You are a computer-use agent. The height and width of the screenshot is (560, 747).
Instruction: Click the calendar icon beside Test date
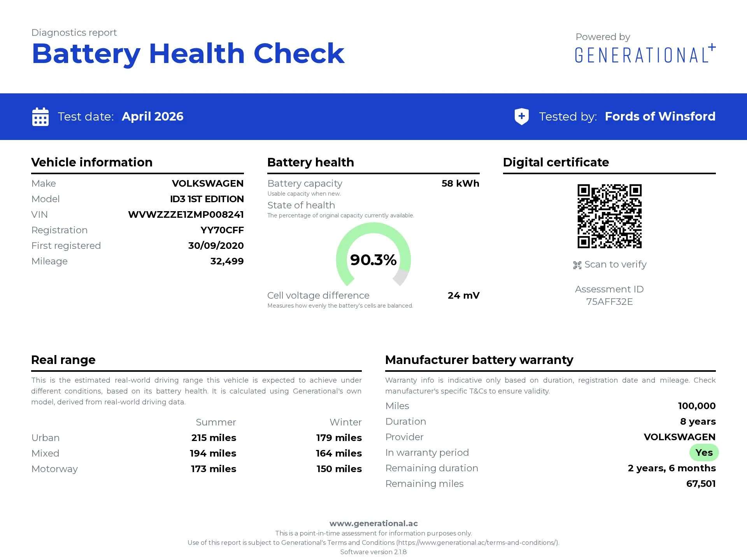[40, 117]
